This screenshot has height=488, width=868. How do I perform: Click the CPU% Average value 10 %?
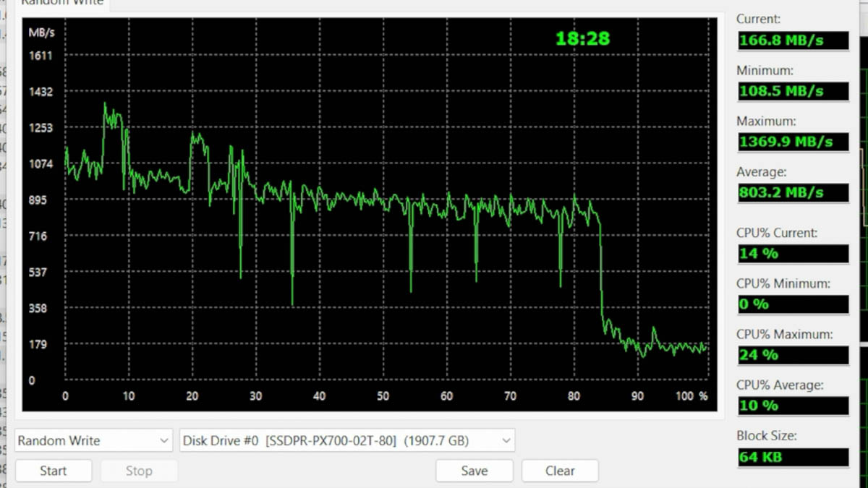(793, 405)
